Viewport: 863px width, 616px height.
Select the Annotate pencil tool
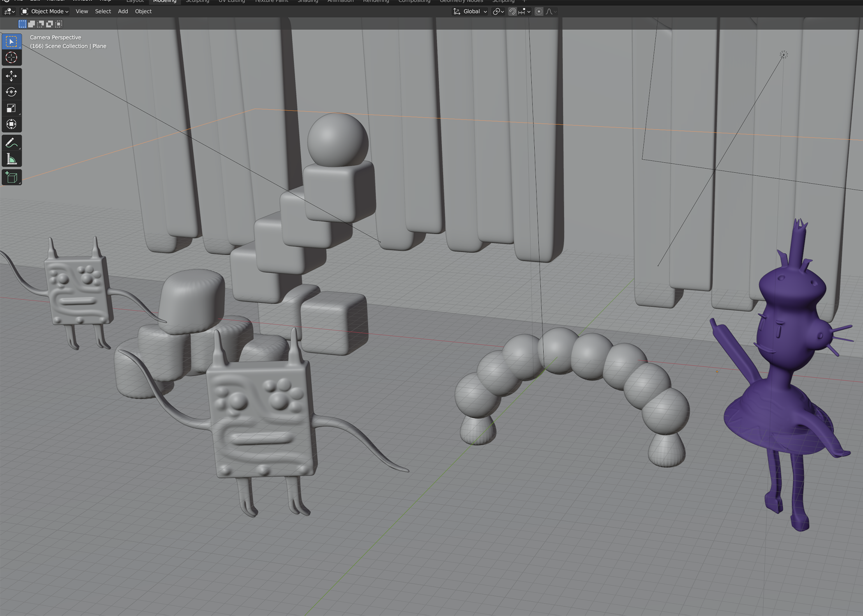coord(12,143)
